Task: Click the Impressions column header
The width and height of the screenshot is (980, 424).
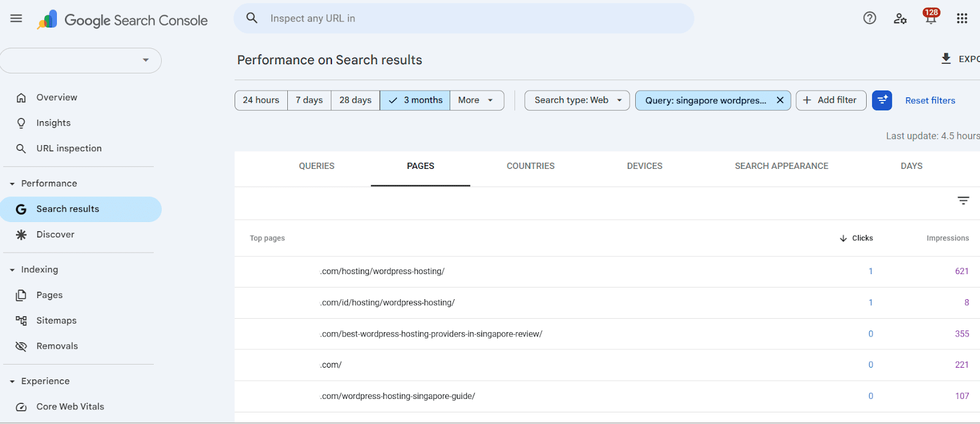Action: (948, 238)
